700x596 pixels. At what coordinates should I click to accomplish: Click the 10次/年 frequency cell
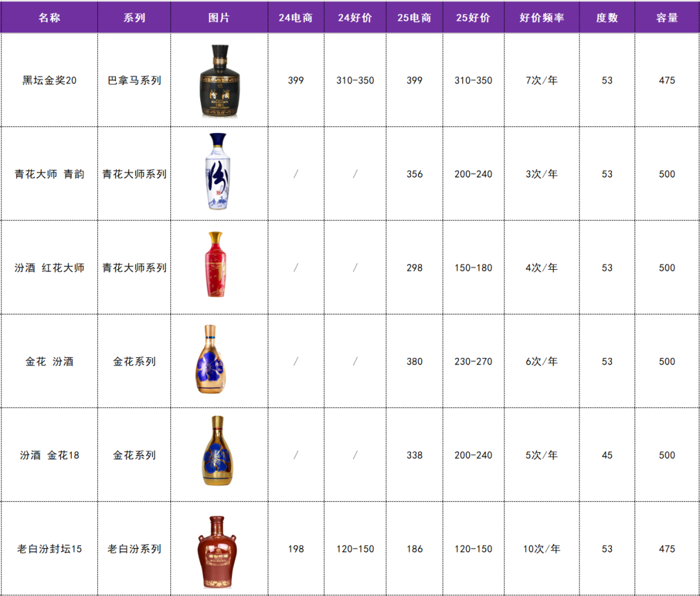pos(542,549)
